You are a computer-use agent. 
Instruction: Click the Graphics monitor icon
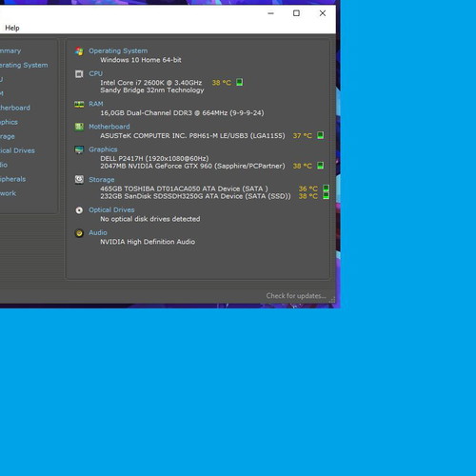(x=79, y=149)
